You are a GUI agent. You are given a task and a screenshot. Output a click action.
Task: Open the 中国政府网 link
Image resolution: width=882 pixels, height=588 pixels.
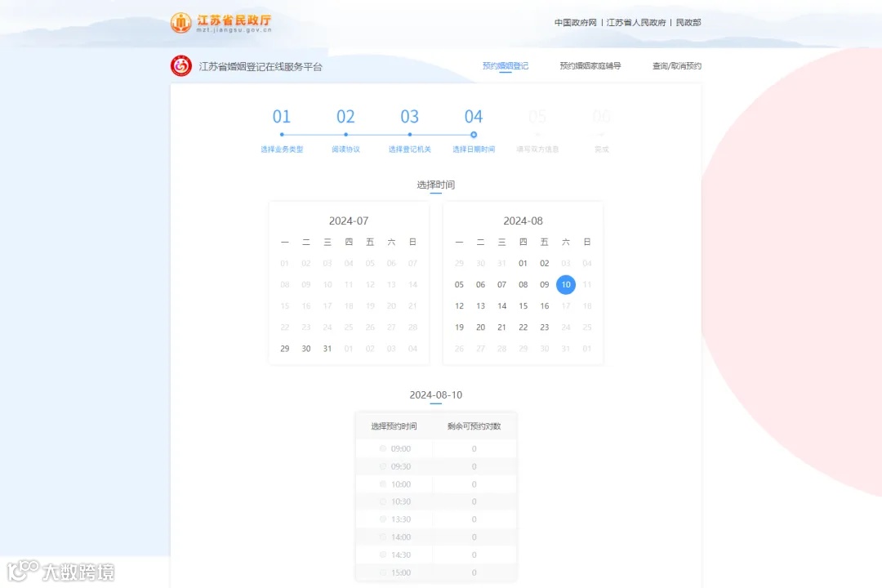[x=575, y=23]
